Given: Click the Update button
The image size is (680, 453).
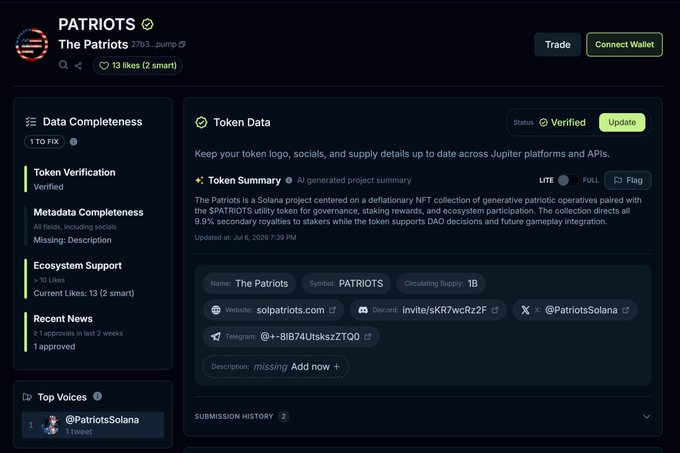Looking at the screenshot, I should pyautogui.click(x=622, y=123).
